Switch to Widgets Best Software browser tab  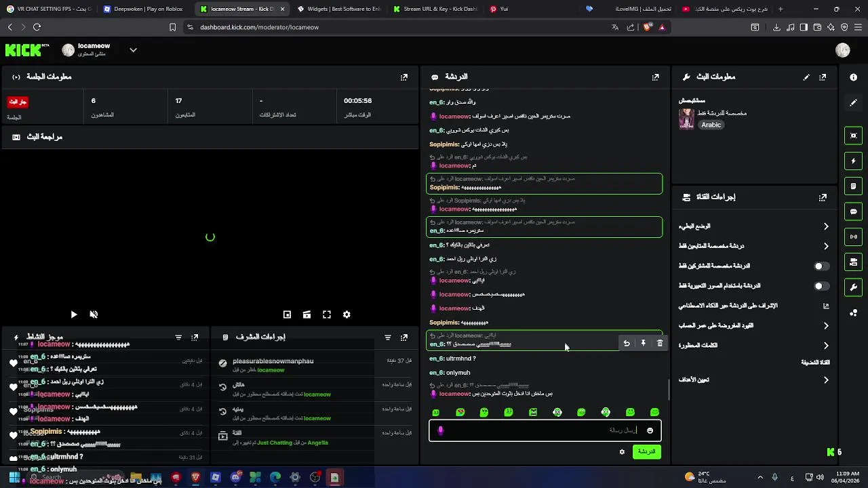338,9
